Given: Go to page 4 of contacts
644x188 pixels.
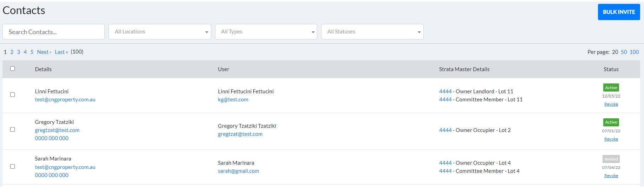Looking at the screenshot, I should [25, 52].
